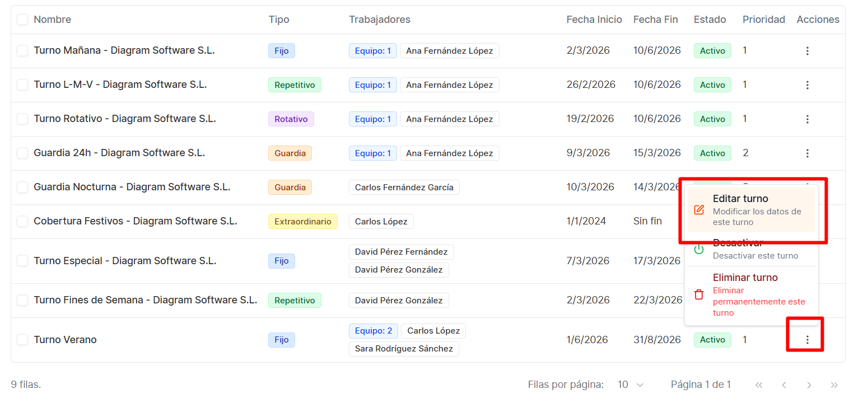This screenshot has width=868, height=403.
Task: Choose Eliminar turno menu option
Action: tap(752, 294)
